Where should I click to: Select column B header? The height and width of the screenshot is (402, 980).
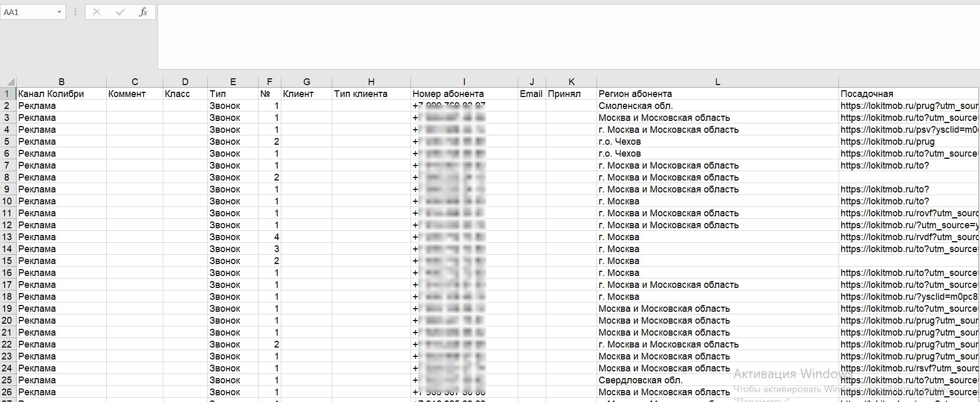click(x=61, y=82)
